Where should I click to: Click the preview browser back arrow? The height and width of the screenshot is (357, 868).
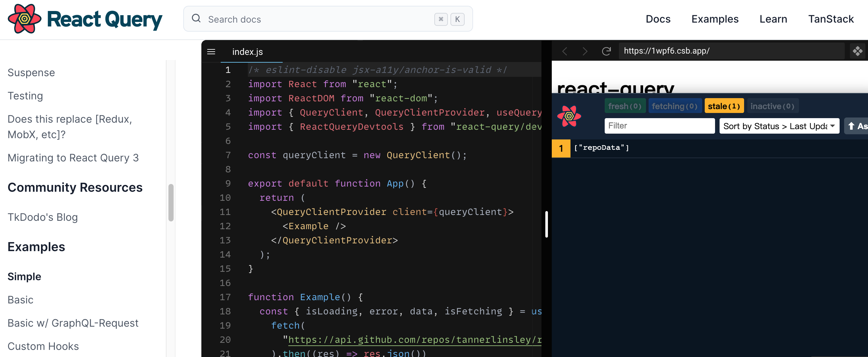coord(565,51)
